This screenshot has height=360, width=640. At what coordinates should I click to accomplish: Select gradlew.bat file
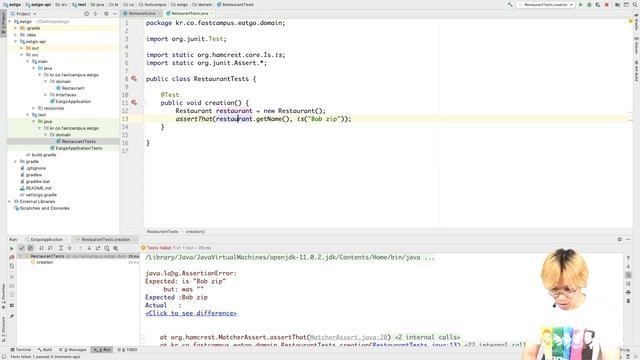tap(35, 181)
